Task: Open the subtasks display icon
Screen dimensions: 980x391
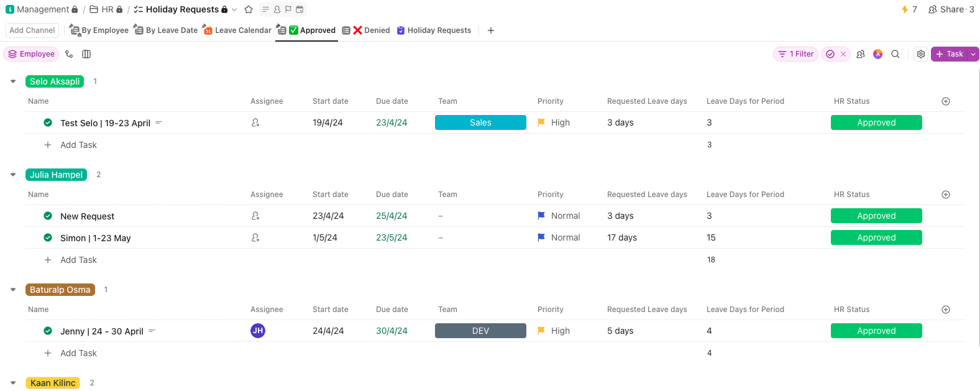Action: click(69, 54)
